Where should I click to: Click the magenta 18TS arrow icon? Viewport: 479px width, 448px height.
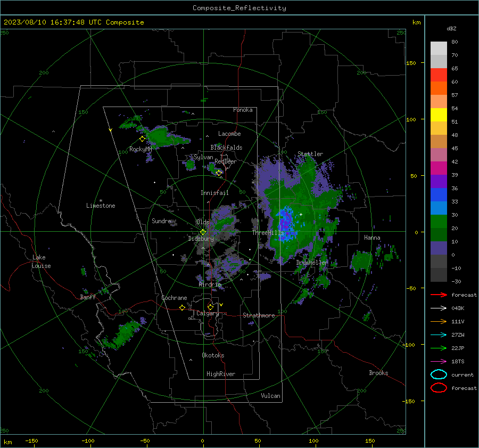pyautogui.click(x=439, y=362)
